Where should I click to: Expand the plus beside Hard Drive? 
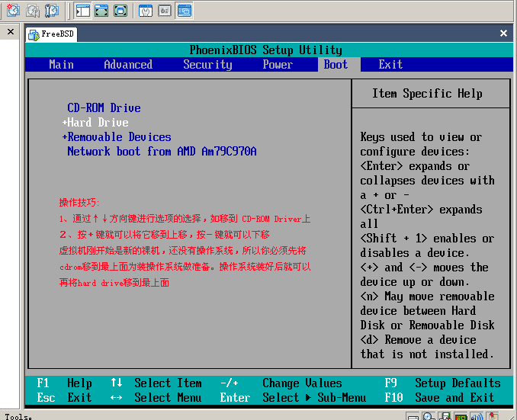tap(64, 123)
